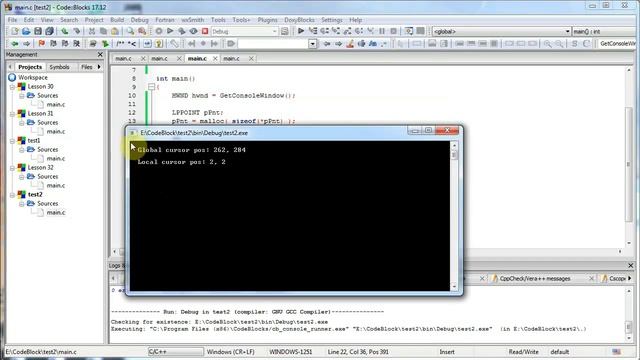
Task: Start debugger with Debug/Continue arrow
Action: pyautogui.click(x=301, y=31)
